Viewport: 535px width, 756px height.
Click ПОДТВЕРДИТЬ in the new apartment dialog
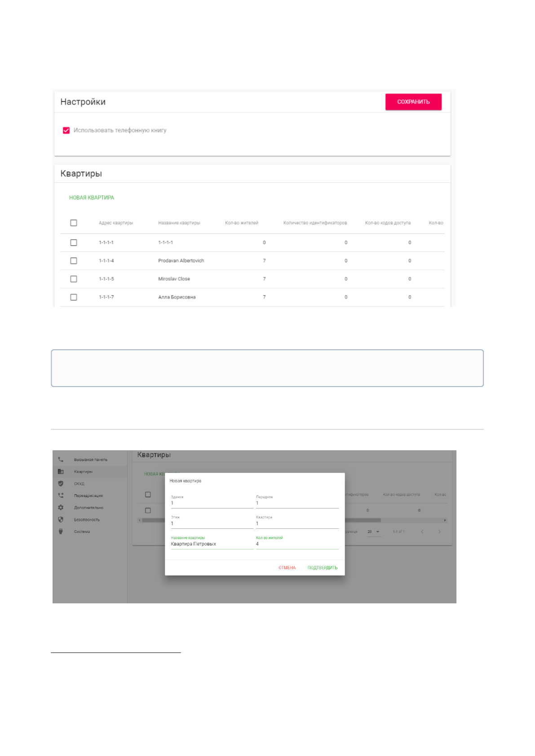(x=322, y=568)
